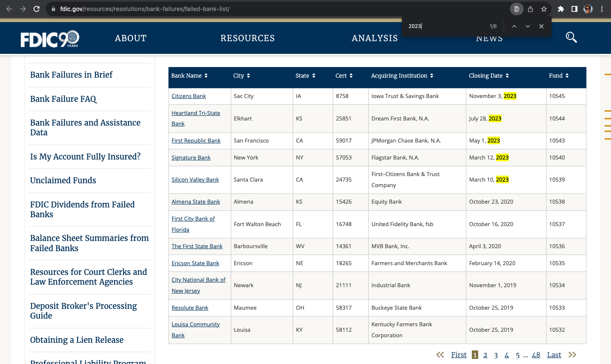Toggle the browser side panel icon
611x364 pixels.
(x=574, y=9)
